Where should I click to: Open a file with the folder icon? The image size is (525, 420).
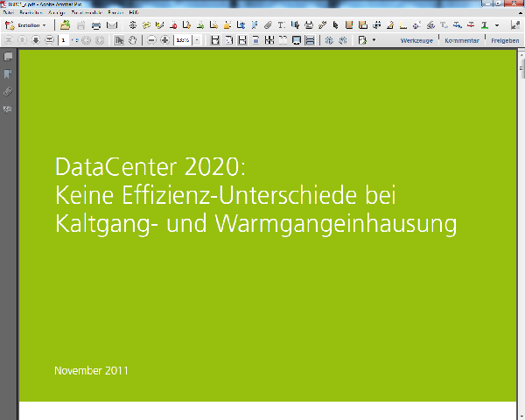(65, 25)
